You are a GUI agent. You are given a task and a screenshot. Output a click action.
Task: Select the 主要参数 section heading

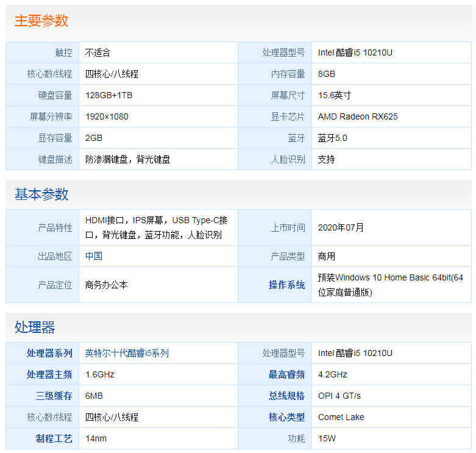(41, 20)
